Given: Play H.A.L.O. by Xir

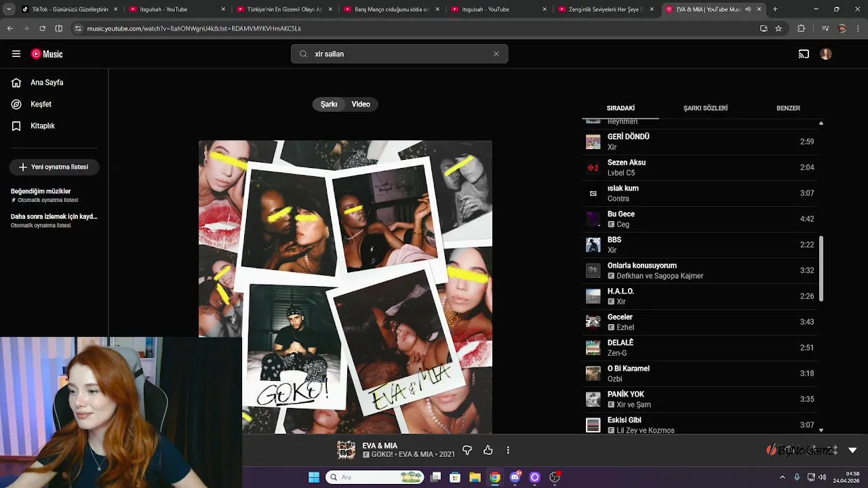Looking at the screenshot, I should [x=700, y=296].
